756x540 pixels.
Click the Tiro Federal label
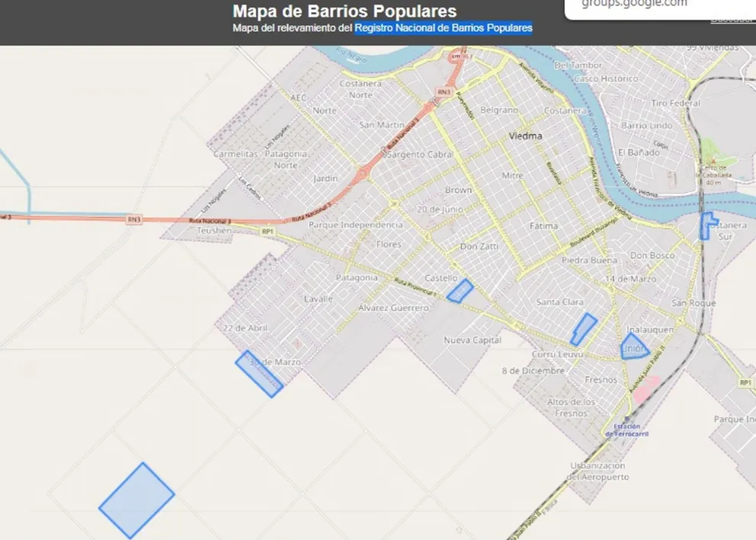coord(675,103)
